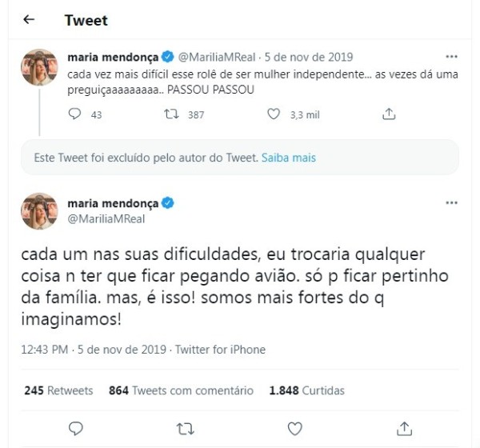Click the main tweet profile avatar
Screen dimensions: 480x448
coord(39,210)
